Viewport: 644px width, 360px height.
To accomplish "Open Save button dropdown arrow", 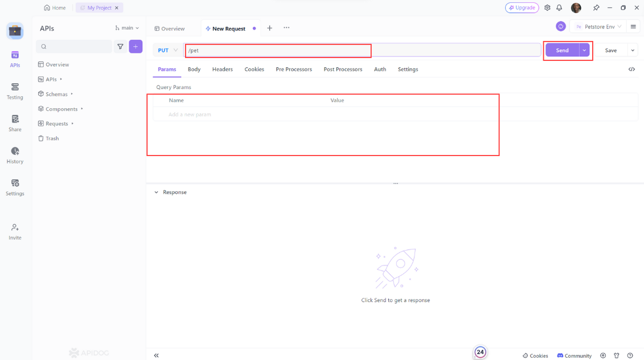I will (633, 50).
